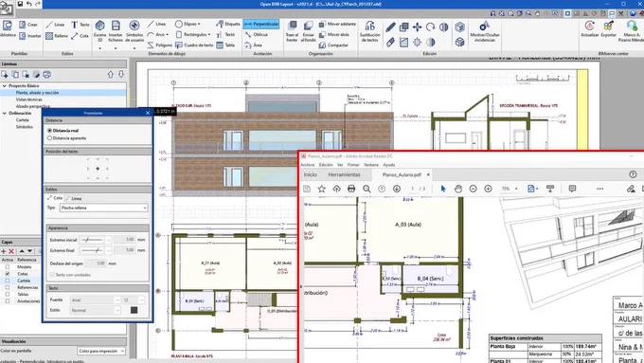Viewport: 644px width, 363px height.
Task: Enable the Anotaciones layer checkbox
Action: tap(8, 301)
